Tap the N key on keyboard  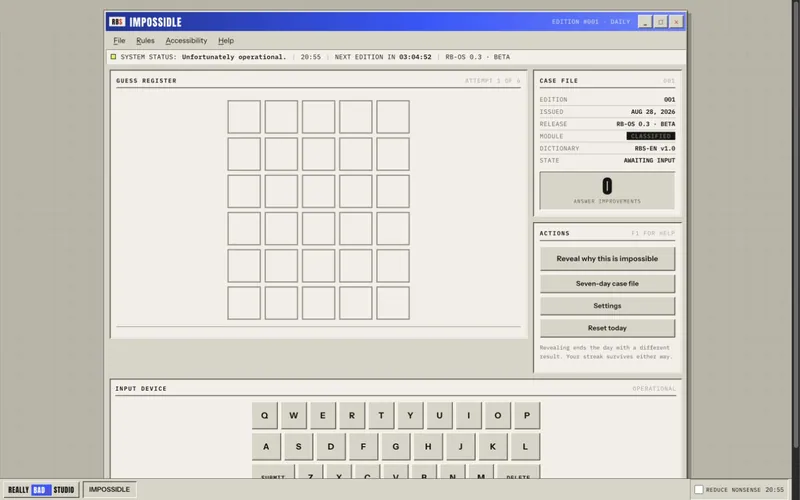(453, 472)
